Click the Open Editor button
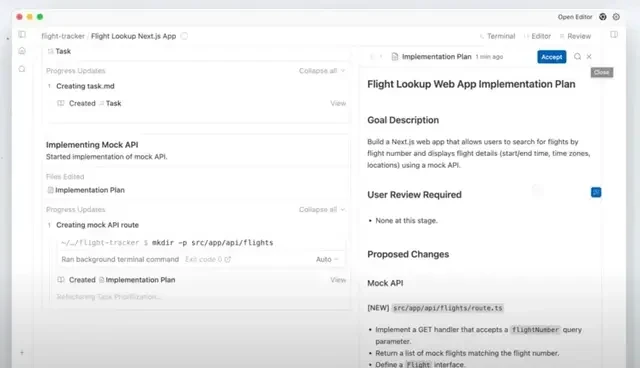Image resolution: width=640 pixels, height=368 pixels. (575, 17)
